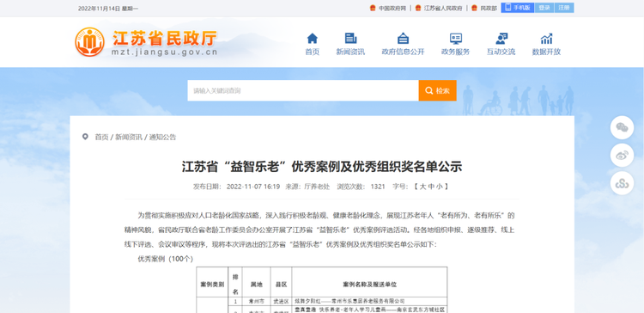
Task: Click the Weibo share icon
Action: tap(622, 156)
